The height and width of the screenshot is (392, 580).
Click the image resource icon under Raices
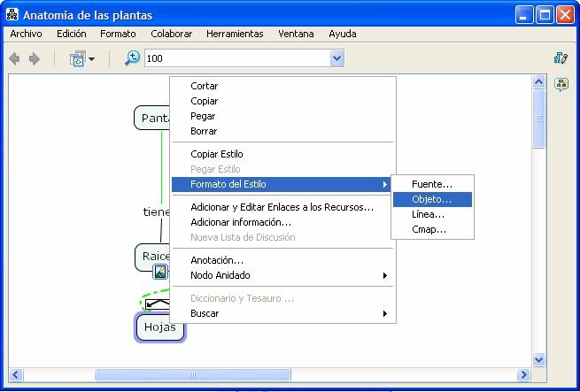pos(160,272)
